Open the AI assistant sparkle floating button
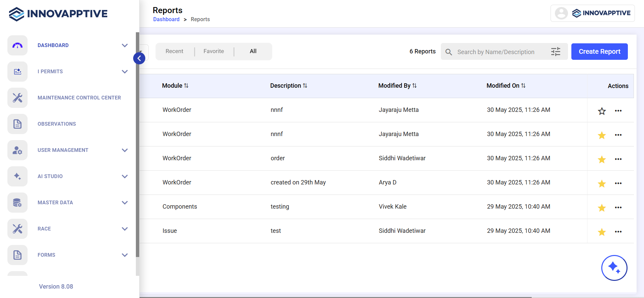 [x=614, y=268]
